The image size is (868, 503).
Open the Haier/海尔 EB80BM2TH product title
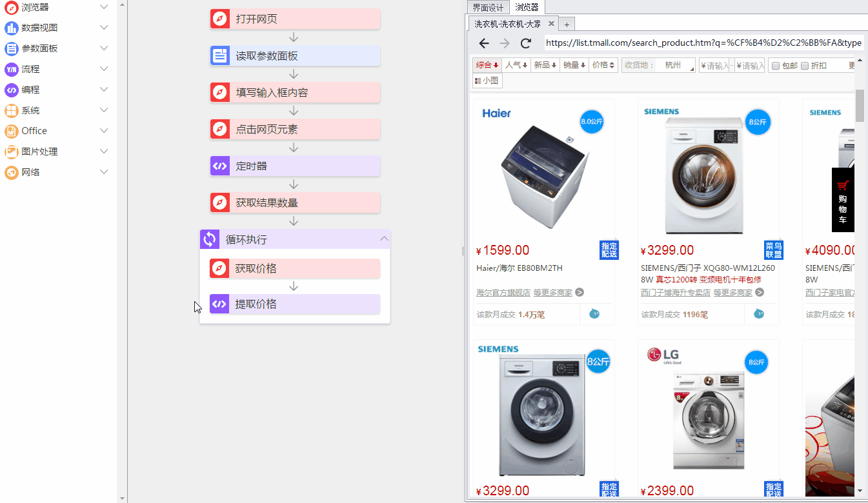tap(520, 268)
